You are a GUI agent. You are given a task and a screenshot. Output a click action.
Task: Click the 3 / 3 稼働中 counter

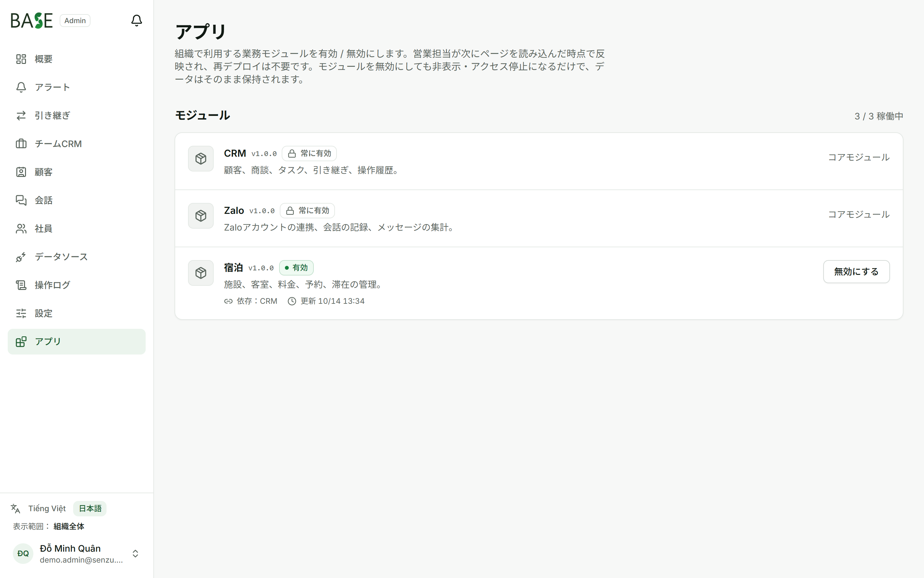879,116
